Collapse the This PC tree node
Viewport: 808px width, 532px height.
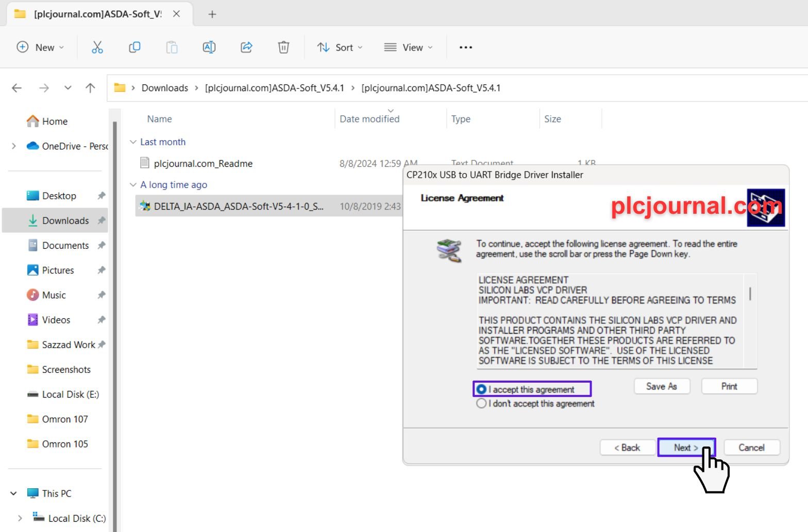pyautogui.click(x=13, y=493)
